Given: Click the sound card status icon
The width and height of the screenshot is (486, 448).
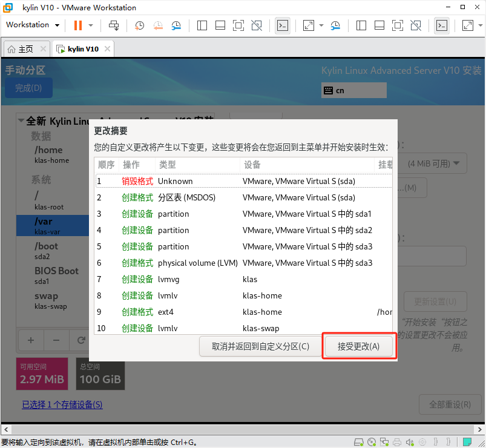Looking at the screenshot, I should click(x=411, y=442).
